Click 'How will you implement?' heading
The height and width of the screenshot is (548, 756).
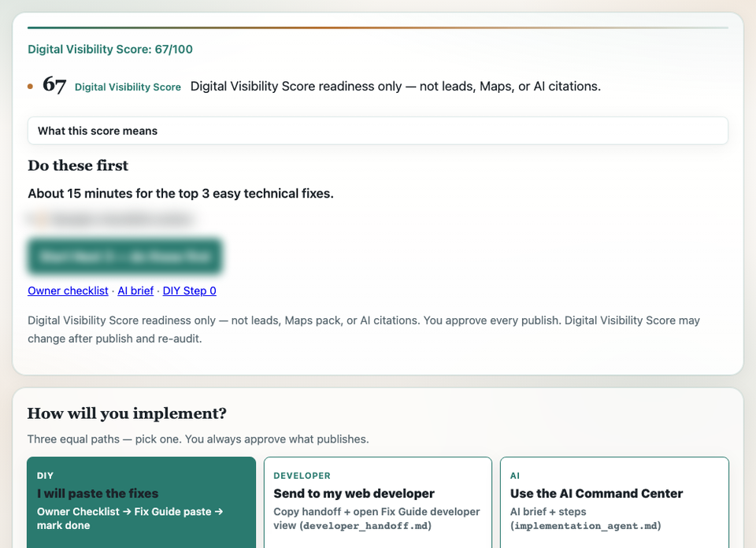pos(127,413)
